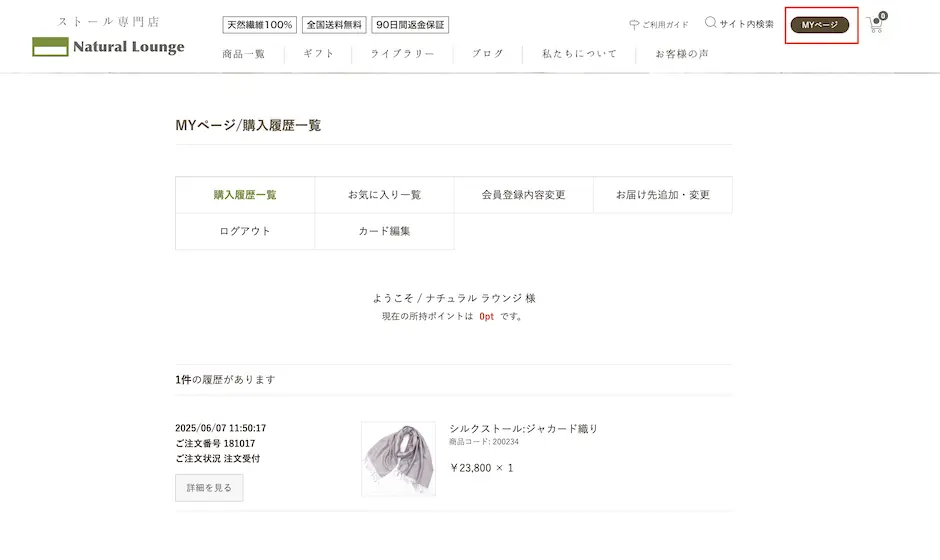The image size is (940, 560).
Task: Navigate to ブログ
Action: click(x=488, y=54)
